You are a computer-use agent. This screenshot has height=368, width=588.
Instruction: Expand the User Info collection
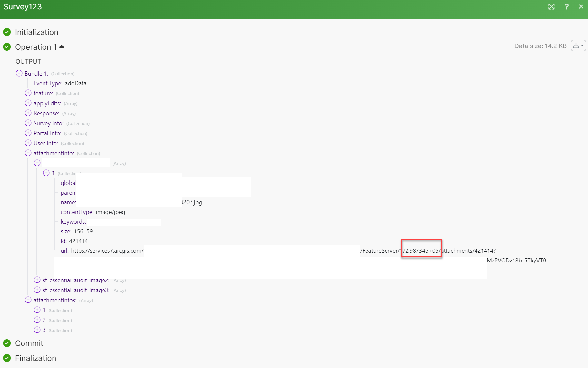coord(28,143)
